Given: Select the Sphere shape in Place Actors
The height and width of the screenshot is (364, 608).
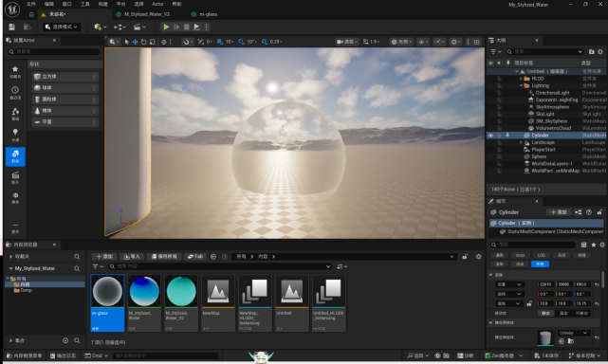Looking at the screenshot, I should [x=64, y=88].
